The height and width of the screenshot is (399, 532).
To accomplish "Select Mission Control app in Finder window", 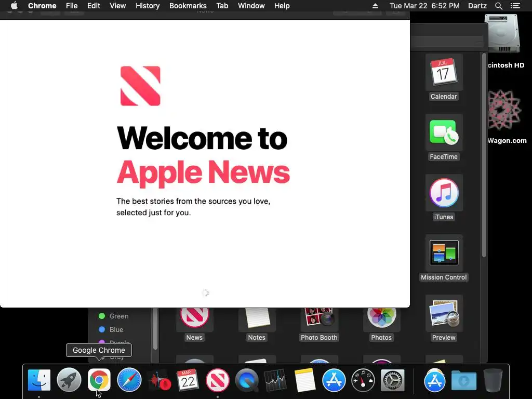I will click(x=444, y=259).
